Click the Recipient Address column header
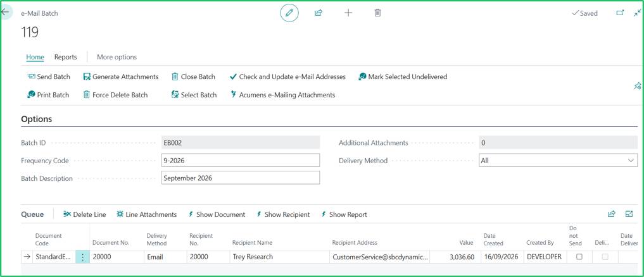This screenshot has width=644, height=277. pyautogui.click(x=355, y=242)
